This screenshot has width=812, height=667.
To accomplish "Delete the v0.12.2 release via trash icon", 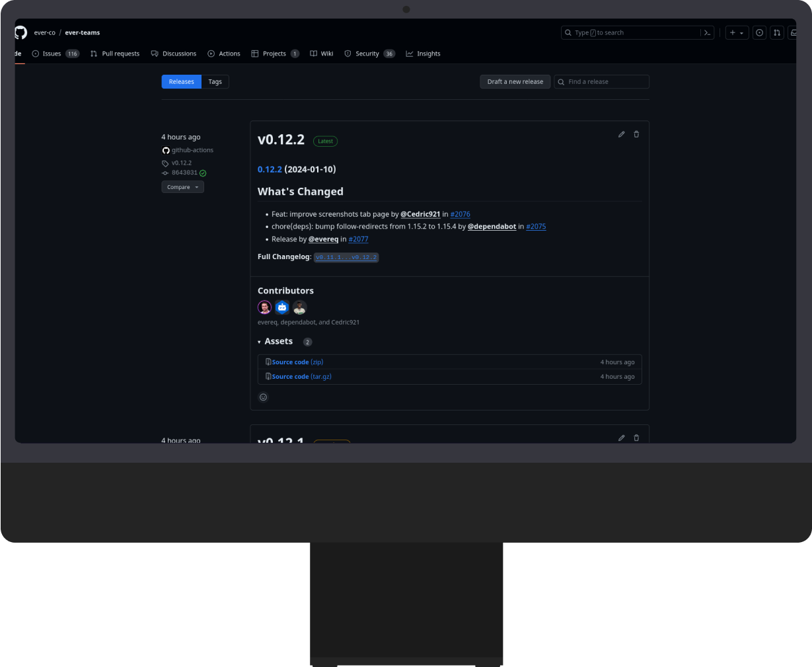I will 636,134.
